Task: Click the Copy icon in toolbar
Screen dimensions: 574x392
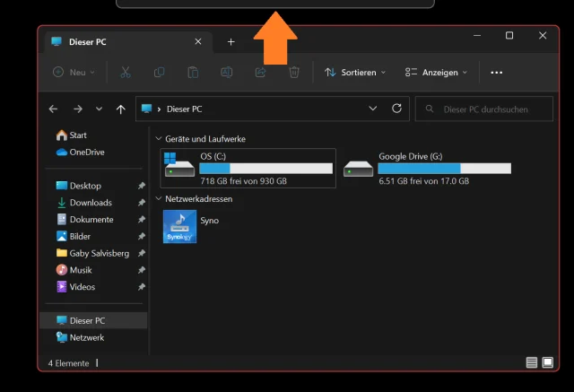Action: pyautogui.click(x=159, y=73)
